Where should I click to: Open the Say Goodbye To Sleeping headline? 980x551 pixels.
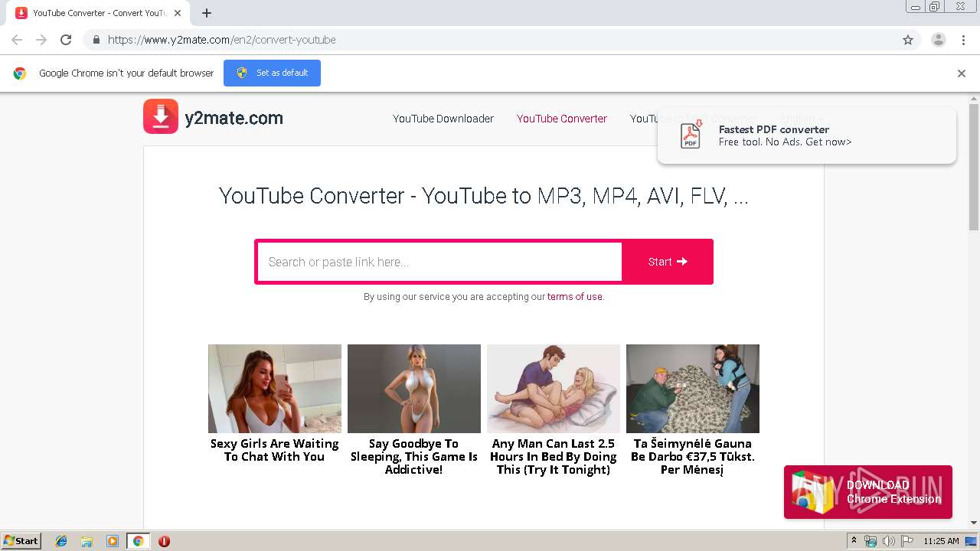pos(414,456)
